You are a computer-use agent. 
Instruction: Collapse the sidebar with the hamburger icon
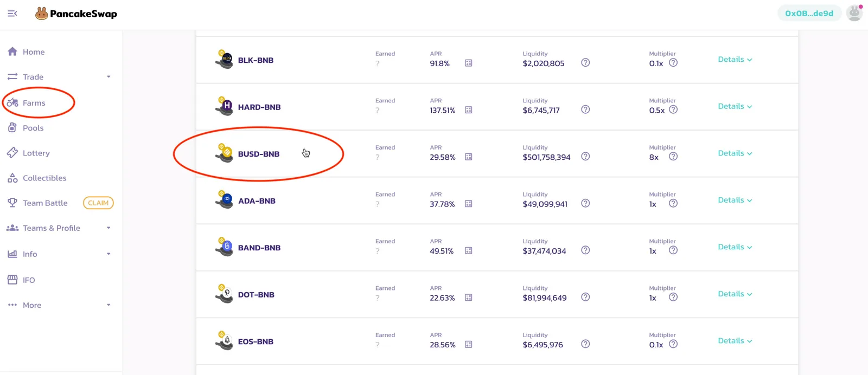[12, 14]
